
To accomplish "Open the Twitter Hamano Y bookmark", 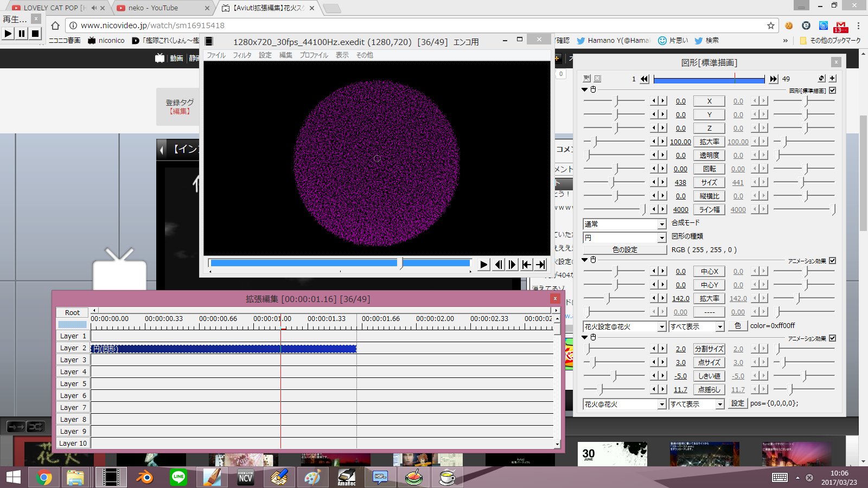I will (613, 41).
